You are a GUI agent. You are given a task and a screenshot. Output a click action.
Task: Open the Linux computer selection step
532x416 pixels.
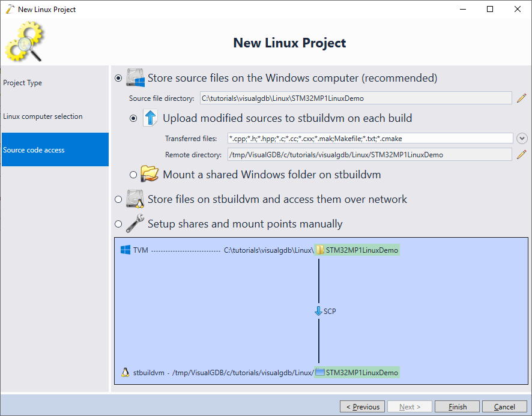click(x=55, y=116)
